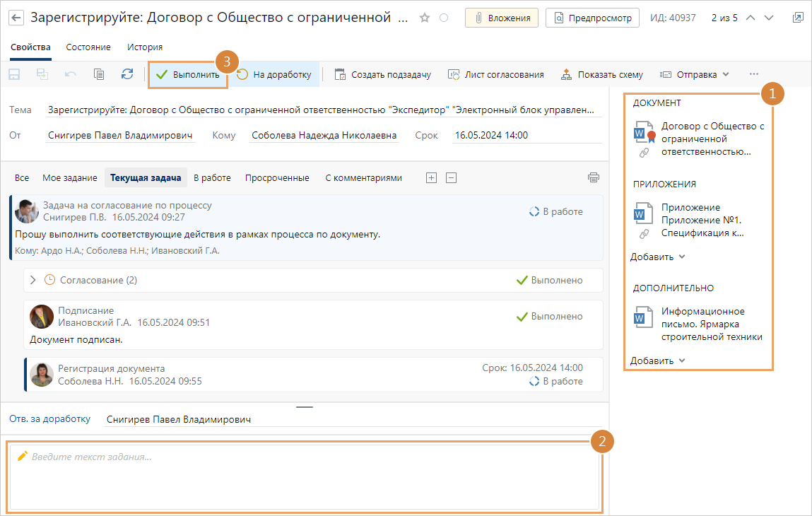The image size is (812, 516).
Task: Select the Просроченные filter tab
Action: (x=277, y=177)
